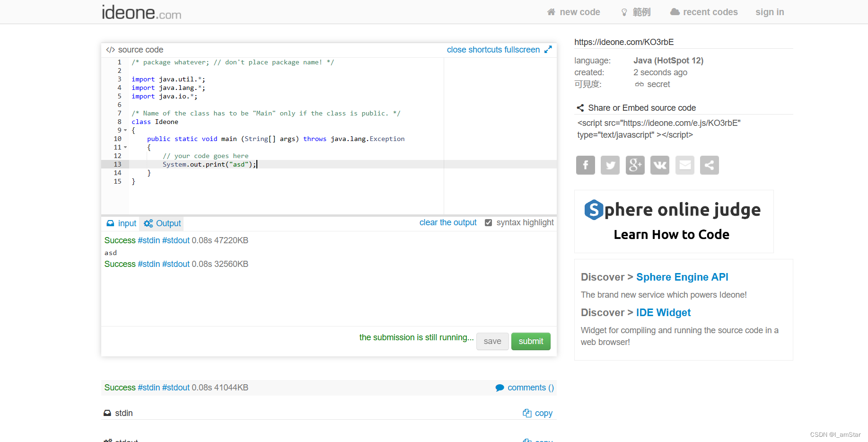868x442 pixels.
Task: Open the 範例 samples menu
Action: [x=636, y=12]
